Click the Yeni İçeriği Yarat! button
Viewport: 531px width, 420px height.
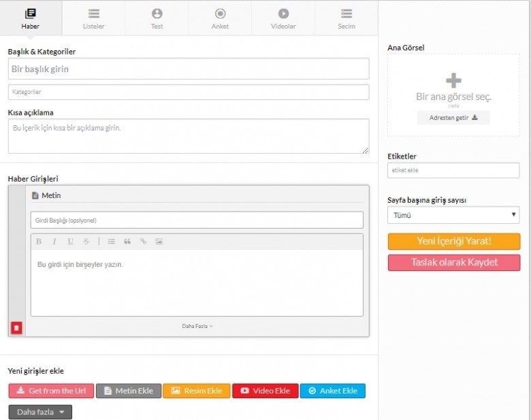[454, 241]
